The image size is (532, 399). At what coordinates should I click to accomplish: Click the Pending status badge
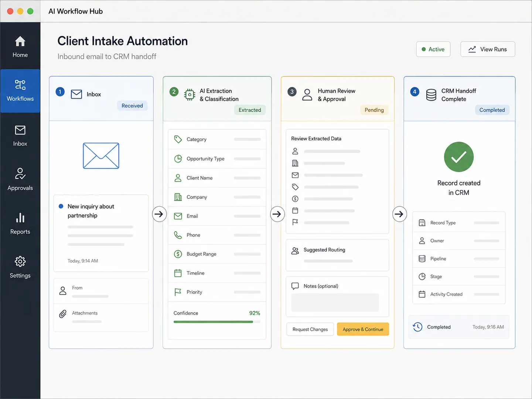(374, 110)
